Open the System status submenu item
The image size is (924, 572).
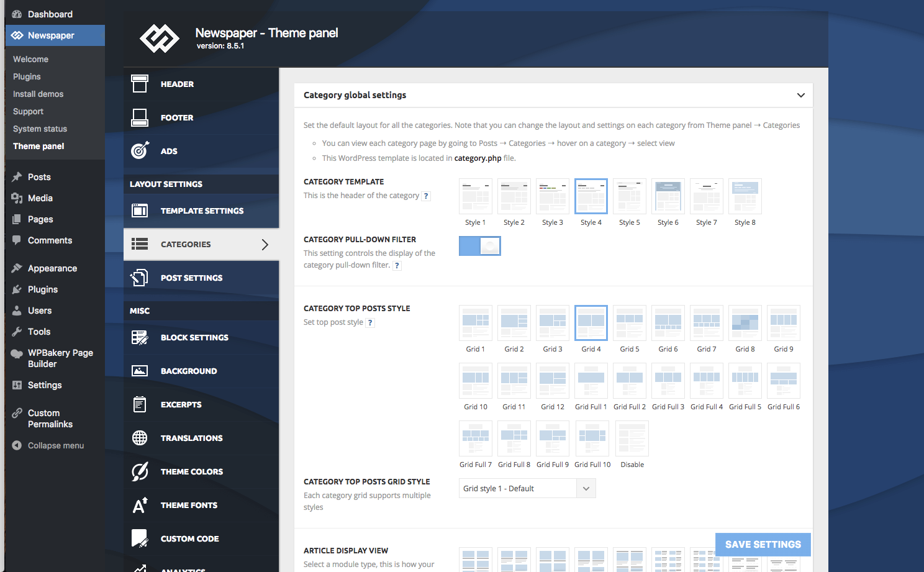[40, 129]
